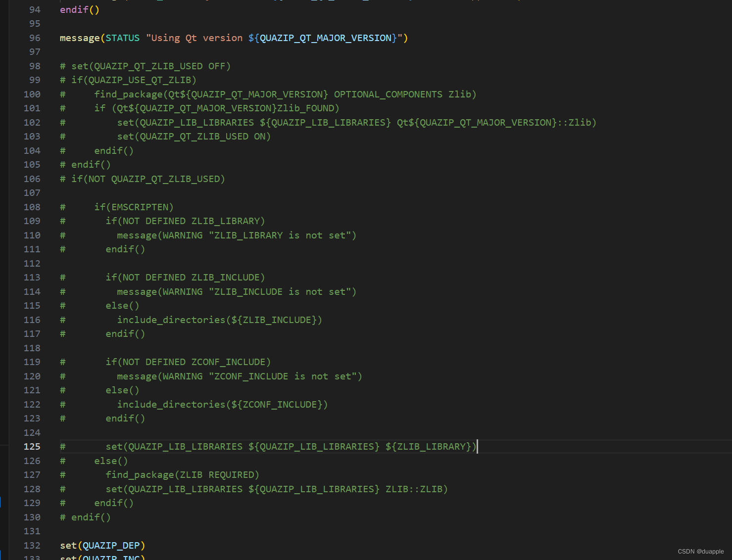Click 'else()' on line 126
This screenshot has width=732, height=560.
pos(111,461)
